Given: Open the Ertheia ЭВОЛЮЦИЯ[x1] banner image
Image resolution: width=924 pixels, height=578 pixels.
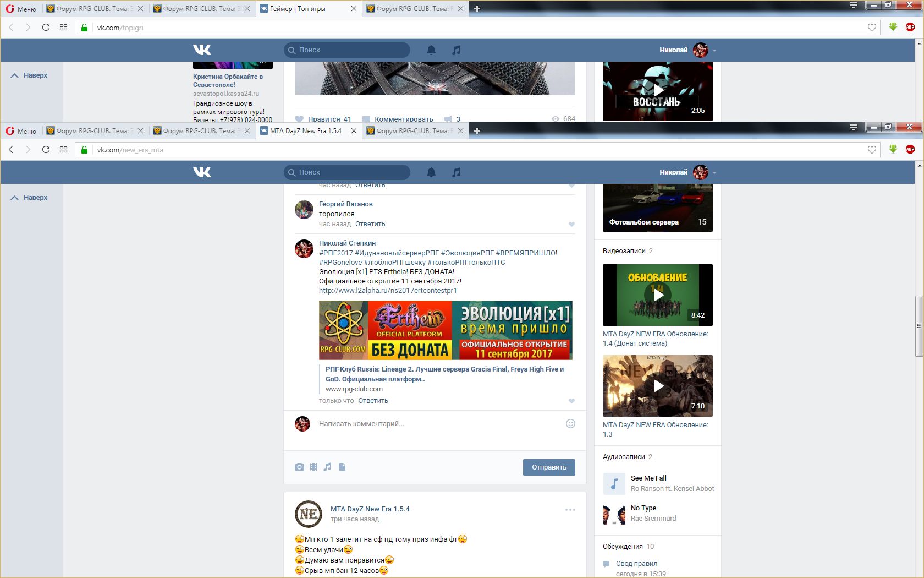Looking at the screenshot, I should coord(446,330).
